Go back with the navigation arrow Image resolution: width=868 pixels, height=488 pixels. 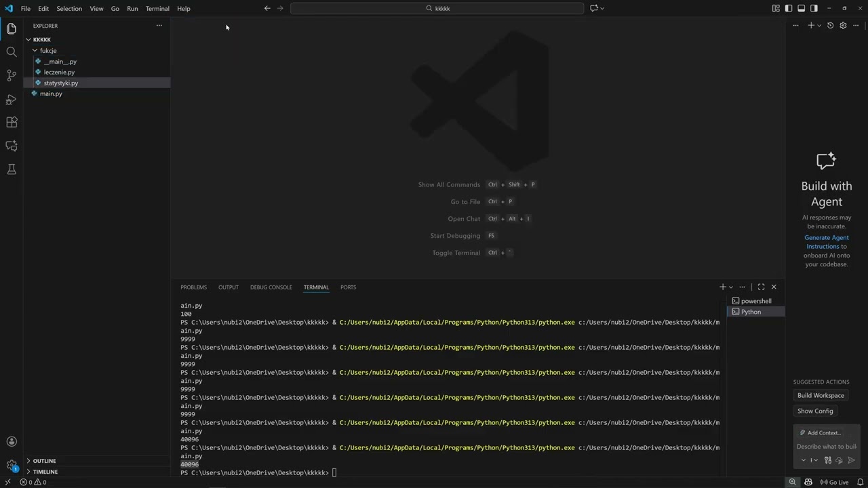point(267,8)
